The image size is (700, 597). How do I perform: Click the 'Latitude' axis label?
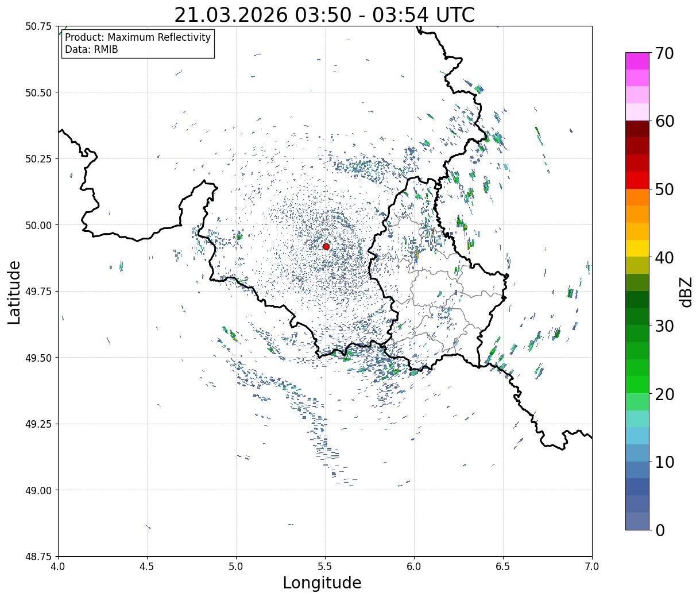click(x=14, y=292)
